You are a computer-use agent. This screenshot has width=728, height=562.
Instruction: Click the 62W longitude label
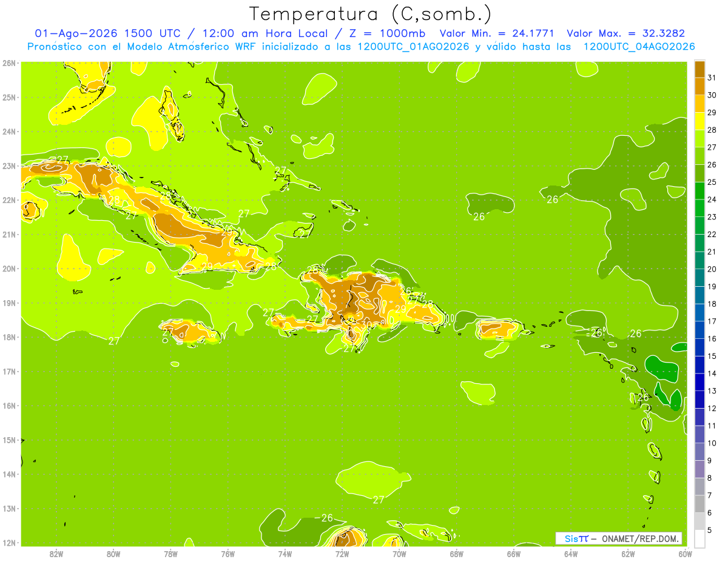[628, 554]
